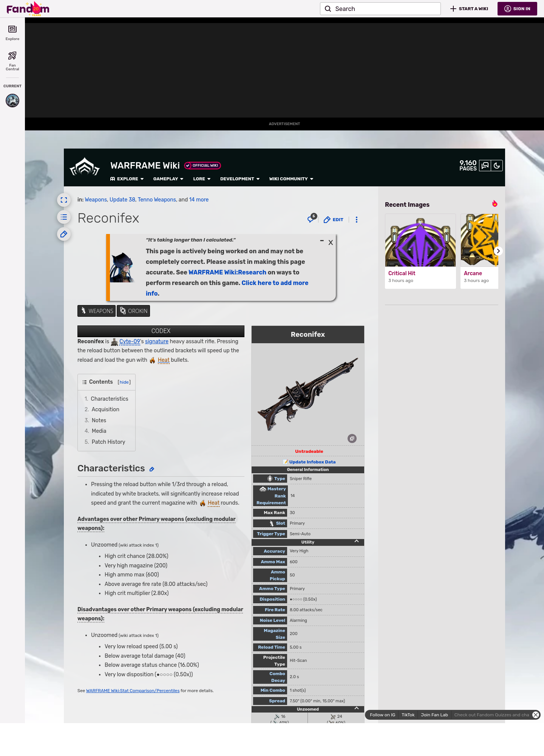Open the WEAPONS navigation tab
Screen dimensions: 544x756
pos(96,311)
